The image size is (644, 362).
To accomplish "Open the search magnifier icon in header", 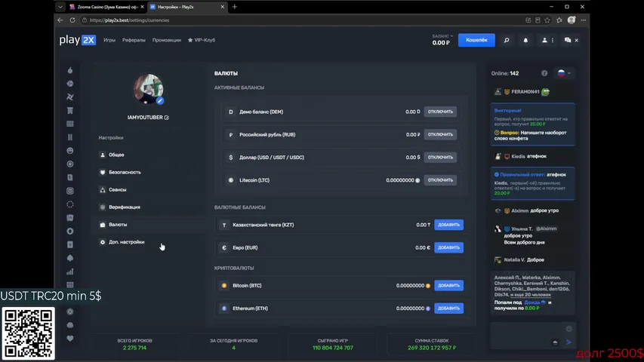I will click(507, 40).
